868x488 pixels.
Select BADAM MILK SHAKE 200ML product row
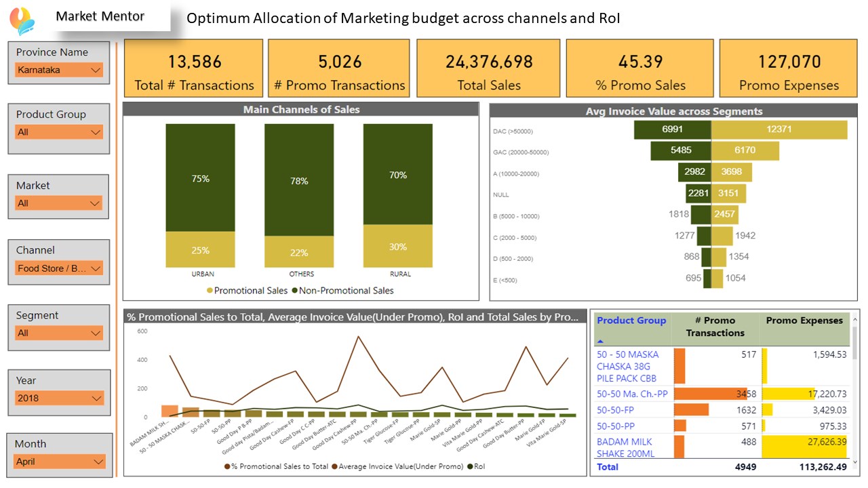click(722, 447)
